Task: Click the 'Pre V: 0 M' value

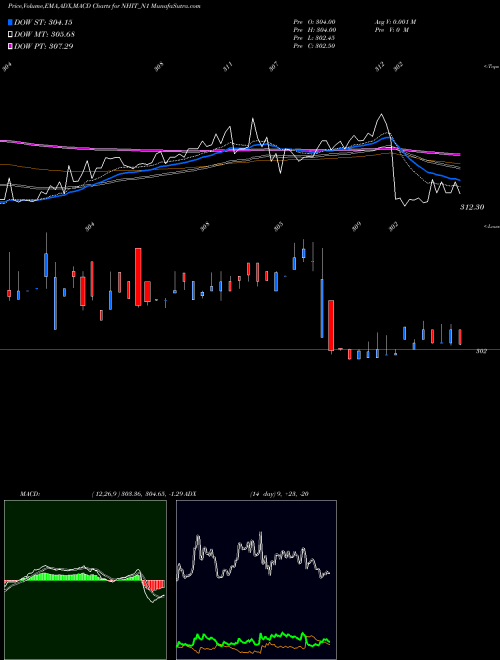Action: (x=391, y=30)
